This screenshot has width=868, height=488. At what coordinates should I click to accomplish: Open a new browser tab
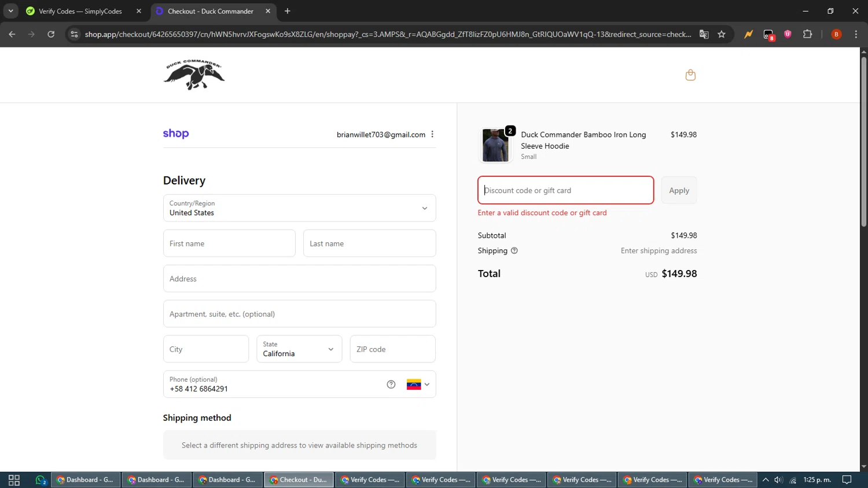coord(288,11)
